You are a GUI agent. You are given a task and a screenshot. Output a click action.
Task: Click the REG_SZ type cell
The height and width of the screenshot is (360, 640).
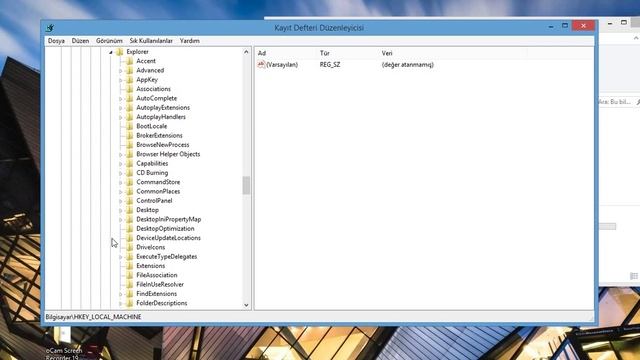330,64
